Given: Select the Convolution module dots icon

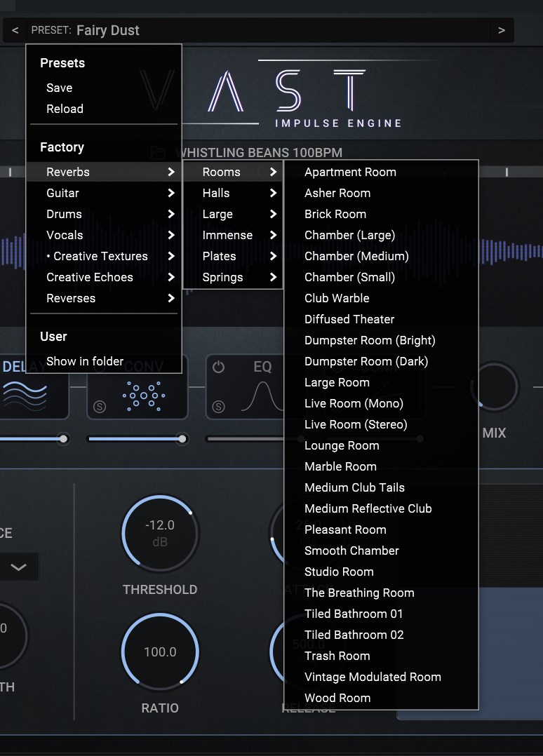Looking at the screenshot, I should 144,396.
